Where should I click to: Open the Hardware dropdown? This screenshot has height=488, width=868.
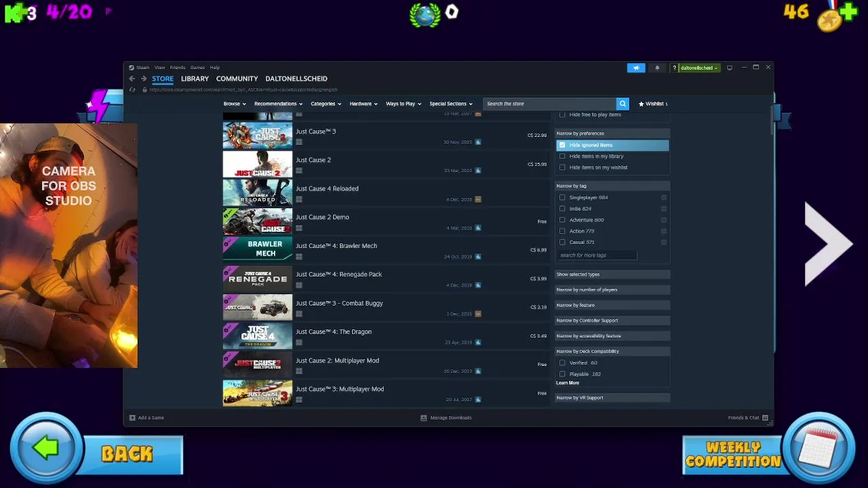(363, 104)
